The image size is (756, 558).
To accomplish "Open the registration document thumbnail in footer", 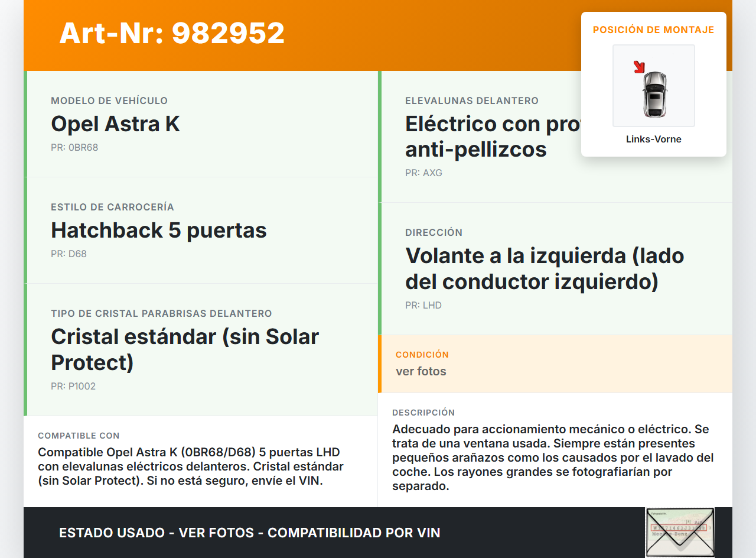I will 680,533.
